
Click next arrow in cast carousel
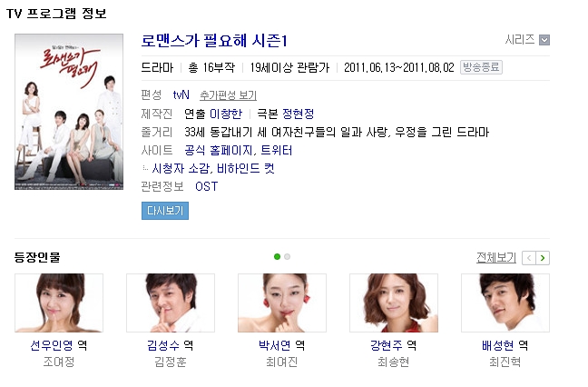click(543, 258)
